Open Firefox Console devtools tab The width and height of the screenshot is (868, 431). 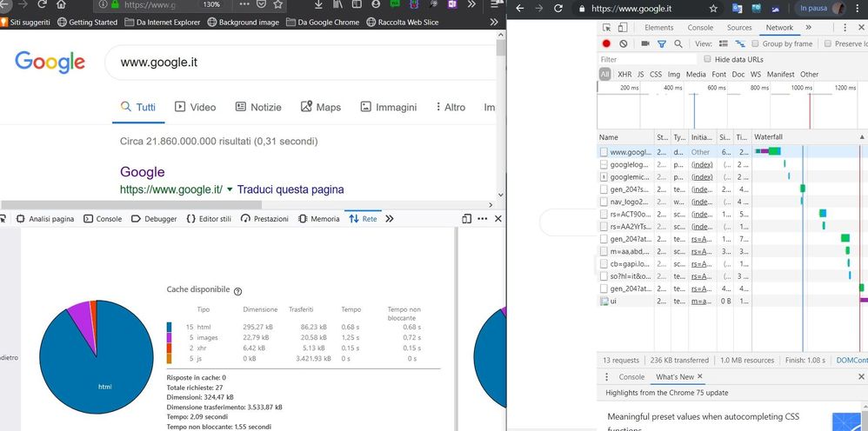[x=103, y=219]
